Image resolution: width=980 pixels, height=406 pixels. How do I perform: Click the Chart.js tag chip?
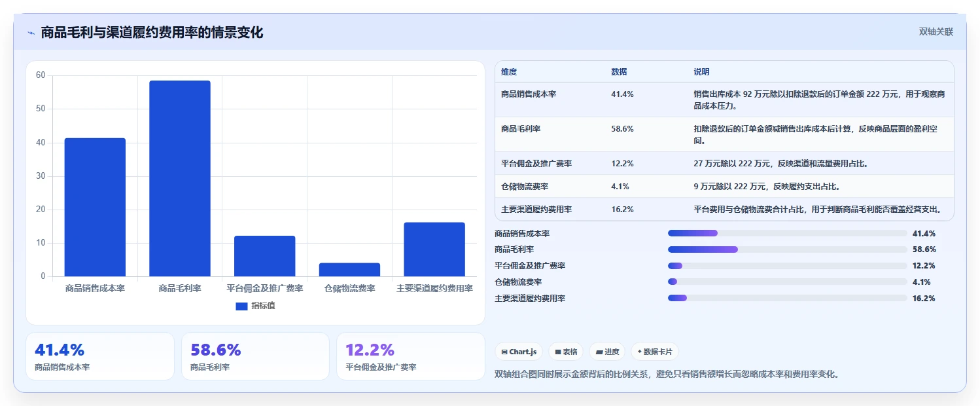[519, 352]
